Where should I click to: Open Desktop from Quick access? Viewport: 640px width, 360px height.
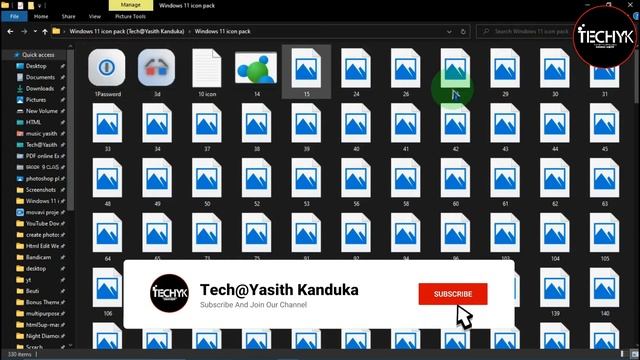tap(36, 66)
